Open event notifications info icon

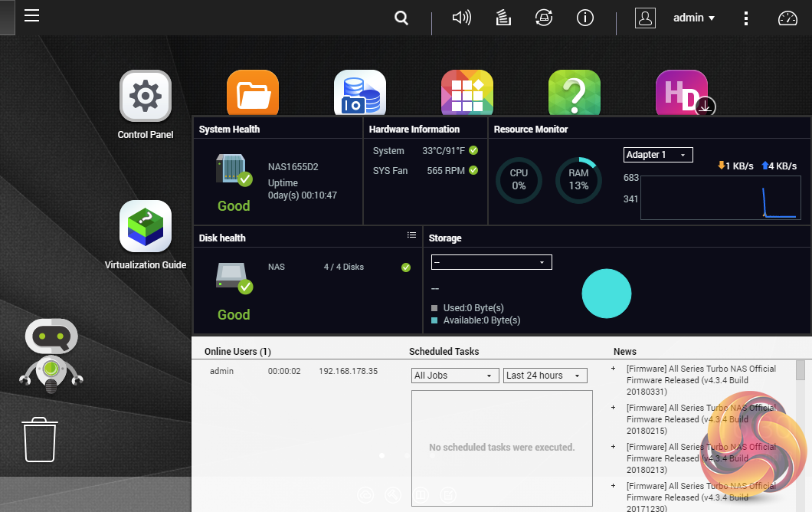click(585, 18)
